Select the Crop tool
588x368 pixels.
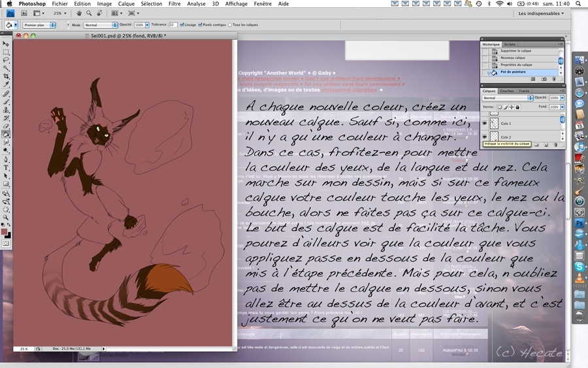tap(6, 76)
